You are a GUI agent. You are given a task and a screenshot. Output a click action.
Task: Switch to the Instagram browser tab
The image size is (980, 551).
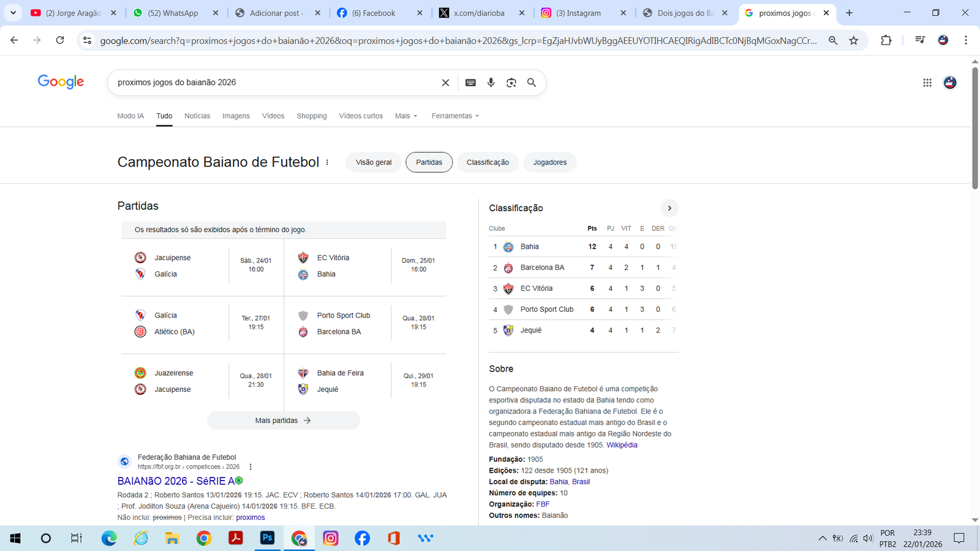(x=578, y=13)
